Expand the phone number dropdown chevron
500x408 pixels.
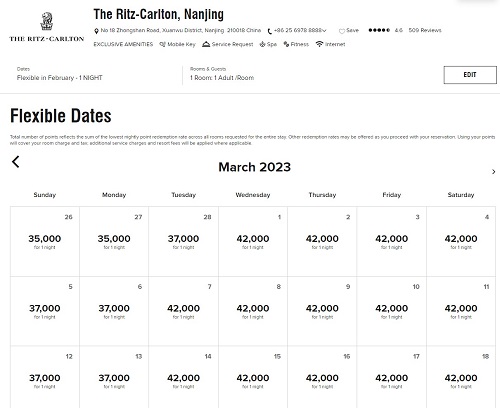tap(325, 31)
